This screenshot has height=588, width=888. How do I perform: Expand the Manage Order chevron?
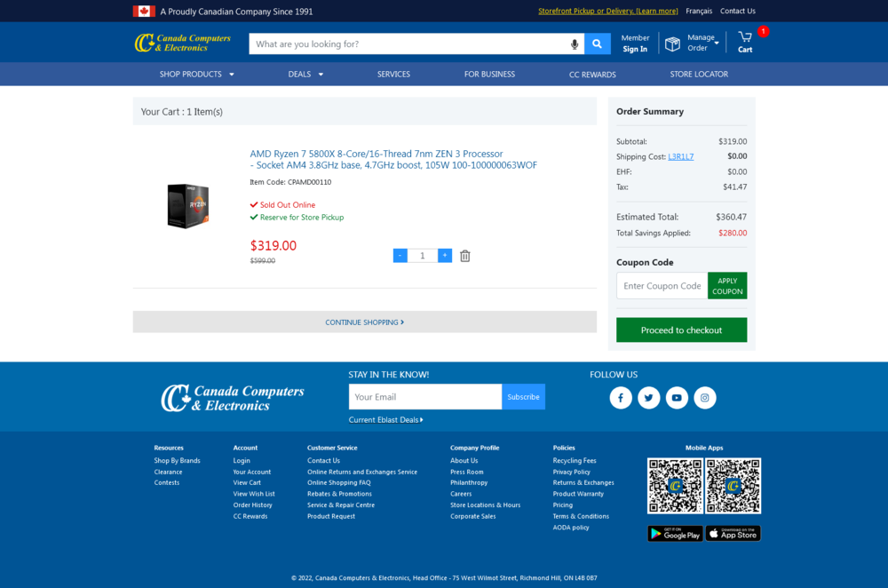click(x=717, y=42)
